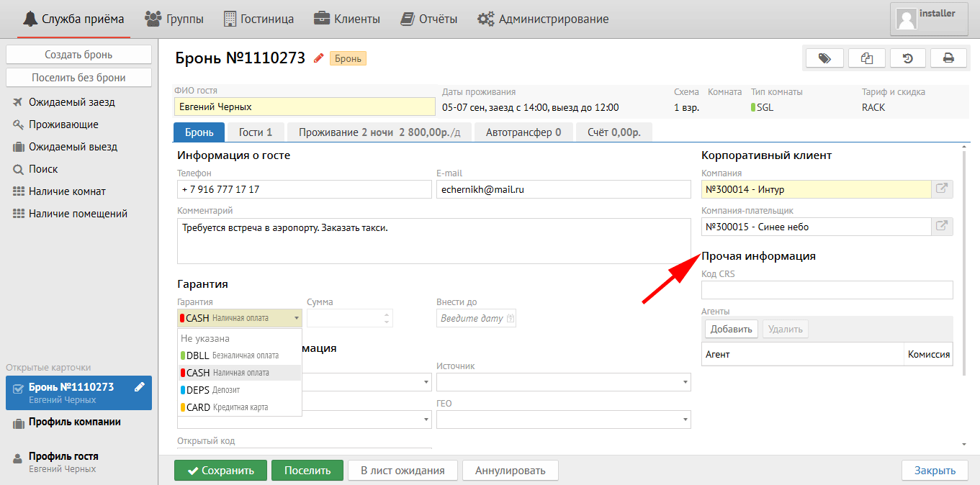
Task: Click the tag icon button
Action: click(824, 58)
